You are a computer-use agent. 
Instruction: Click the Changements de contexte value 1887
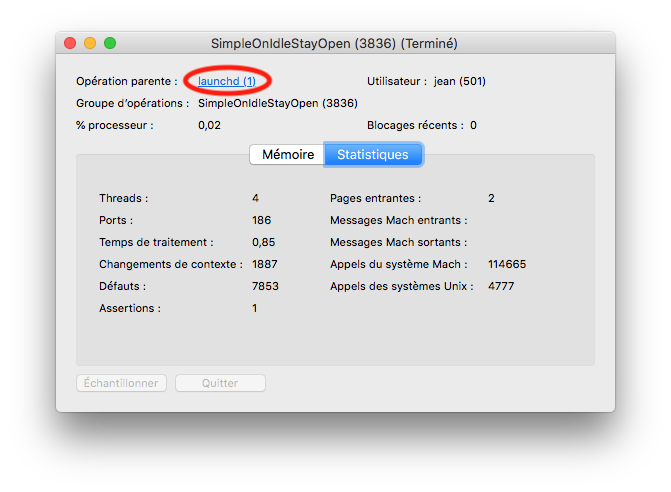tap(264, 264)
